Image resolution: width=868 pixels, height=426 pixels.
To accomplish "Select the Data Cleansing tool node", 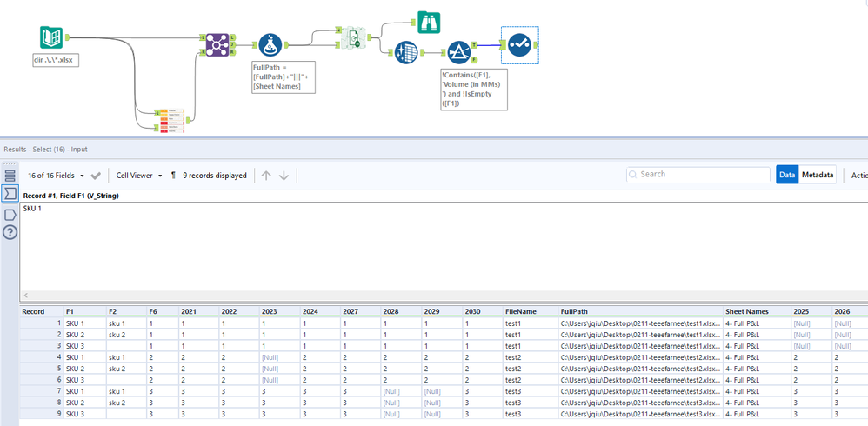I will pyautogui.click(x=405, y=53).
